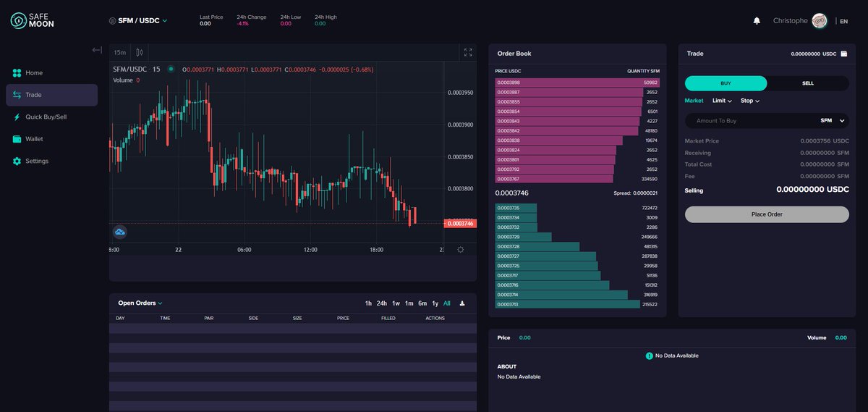Filter orders by 1w

(x=396, y=303)
